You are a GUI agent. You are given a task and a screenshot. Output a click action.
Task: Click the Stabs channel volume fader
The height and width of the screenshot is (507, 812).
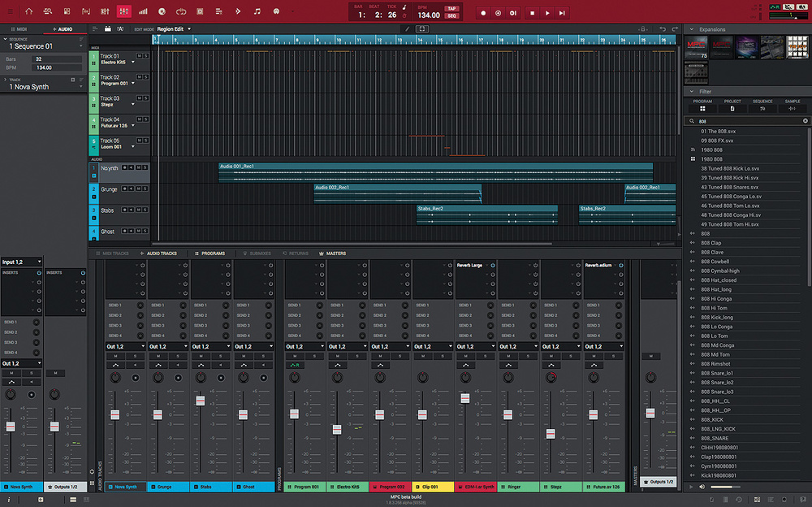201,401
